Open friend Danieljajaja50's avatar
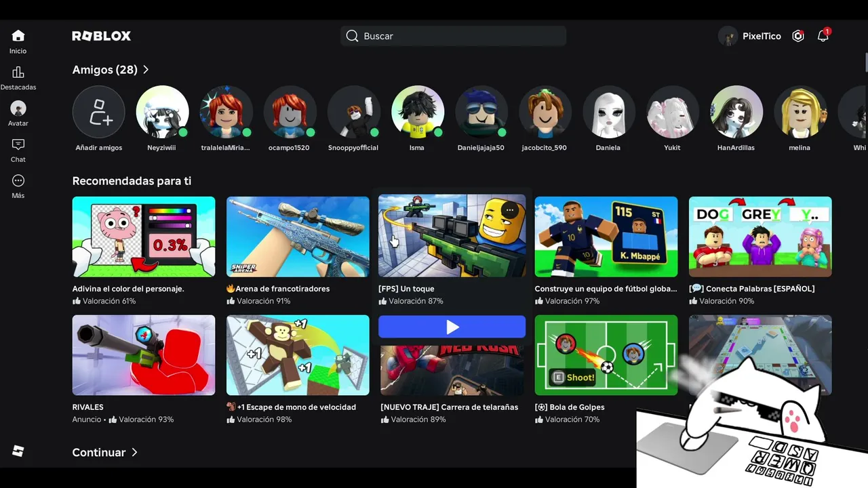The height and width of the screenshot is (488, 868). 481,112
